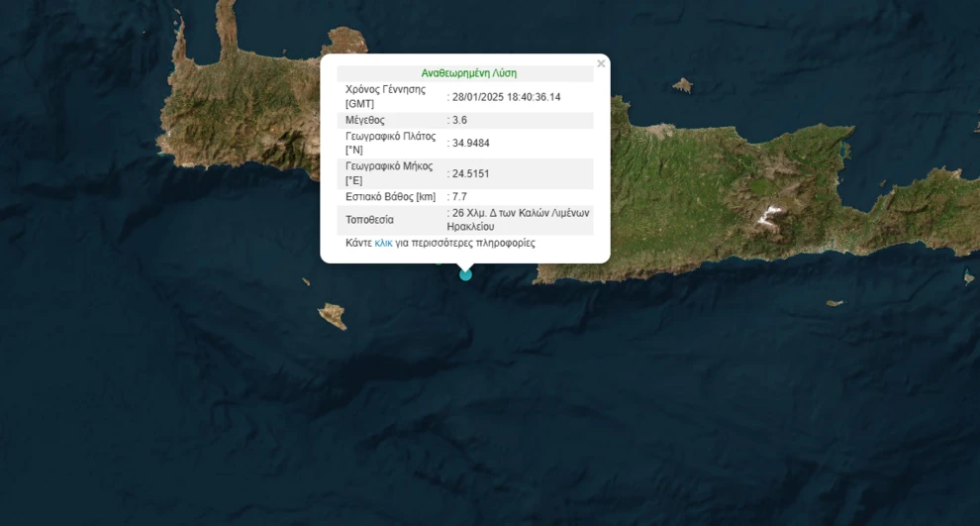Click the 'Μέγεθος' row label
The height and width of the screenshot is (526, 980).
point(364,120)
